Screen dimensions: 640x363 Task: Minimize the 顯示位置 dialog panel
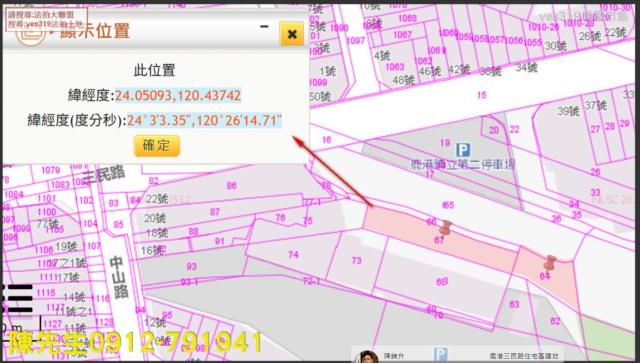pos(264,27)
